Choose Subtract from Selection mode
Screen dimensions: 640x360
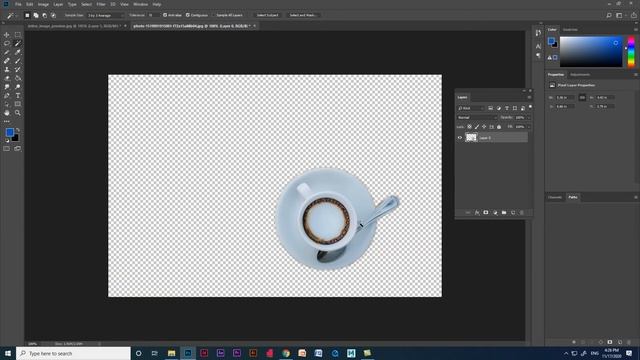pos(44,15)
